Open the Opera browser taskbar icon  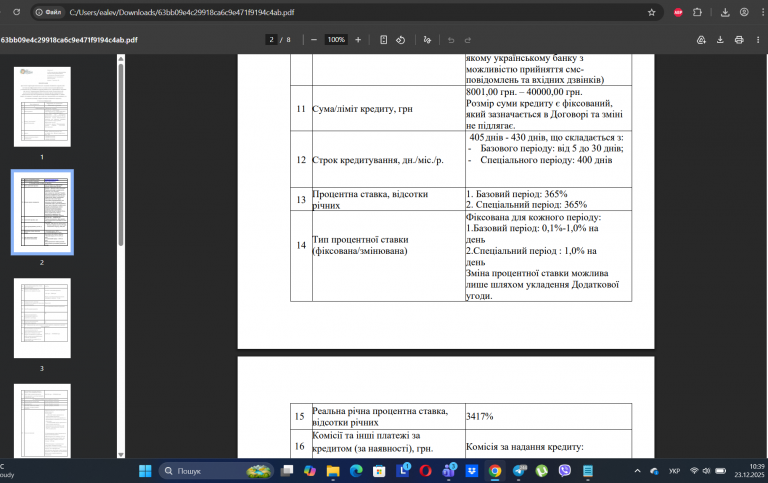(x=425, y=471)
